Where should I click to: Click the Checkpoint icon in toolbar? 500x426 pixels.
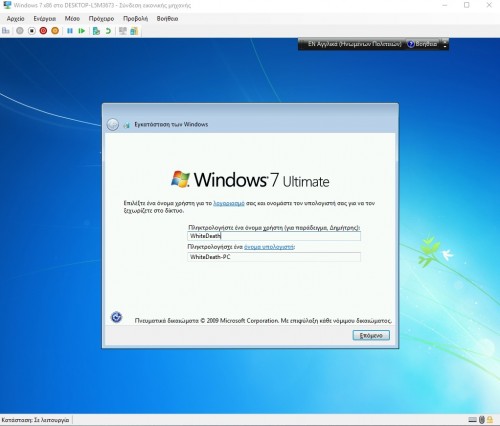tap(96, 31)
